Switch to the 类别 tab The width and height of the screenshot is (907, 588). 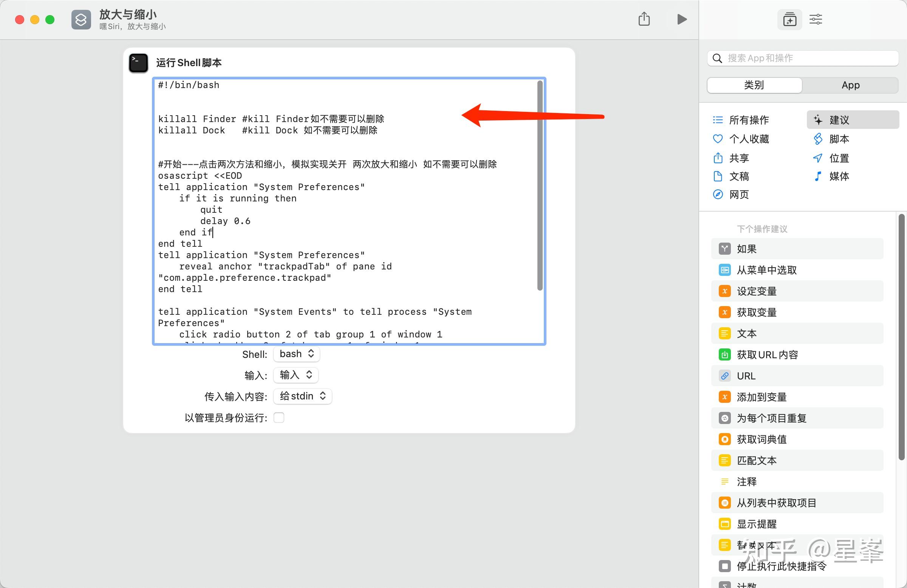point(754,85)
